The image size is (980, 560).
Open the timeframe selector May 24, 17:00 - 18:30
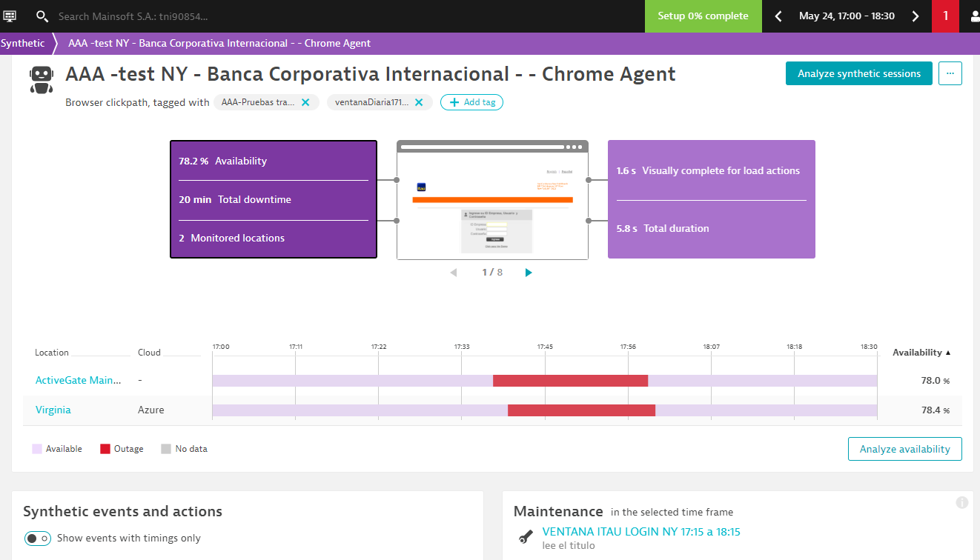tap(847, 16)
